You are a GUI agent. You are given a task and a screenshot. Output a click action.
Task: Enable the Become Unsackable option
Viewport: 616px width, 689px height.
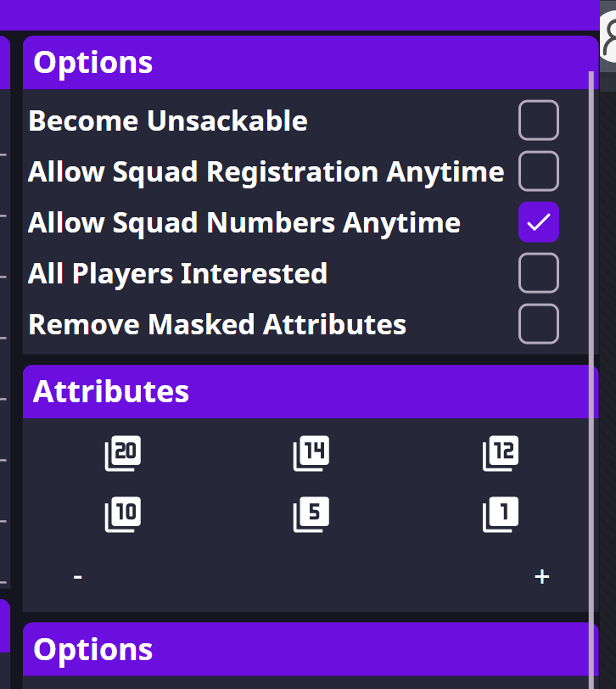pyautogui.click(x=539, y=120)
